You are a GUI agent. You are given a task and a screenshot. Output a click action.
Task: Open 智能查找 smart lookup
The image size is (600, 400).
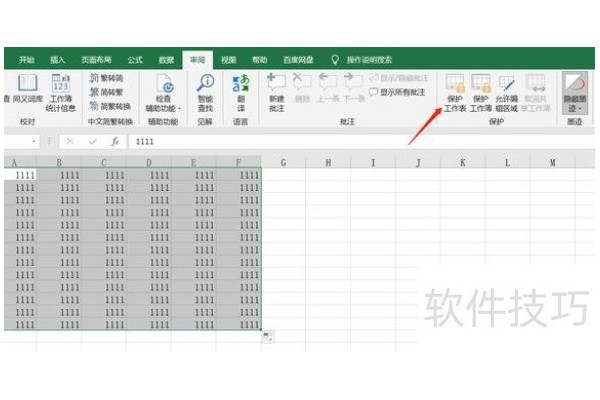coord(205,92)
